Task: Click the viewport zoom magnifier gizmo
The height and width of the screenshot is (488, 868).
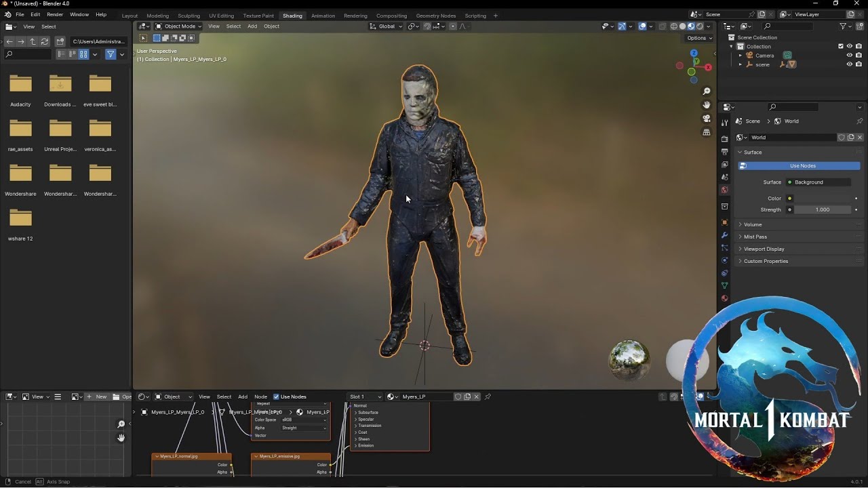Action: pyautogui.click(x=707, y=91)
